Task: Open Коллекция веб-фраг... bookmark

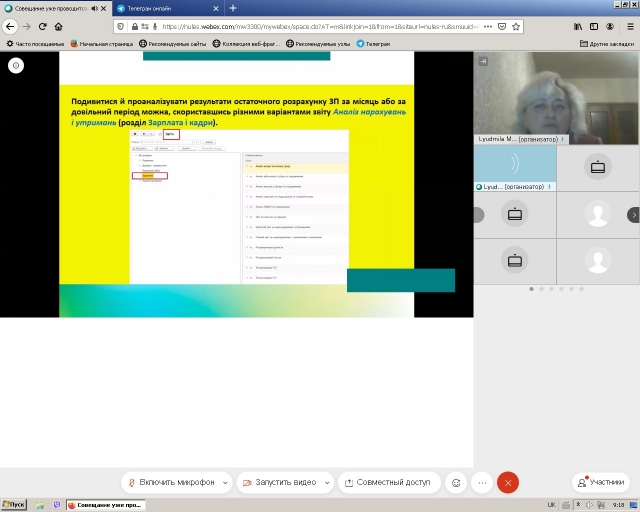Action: (247, 44)
